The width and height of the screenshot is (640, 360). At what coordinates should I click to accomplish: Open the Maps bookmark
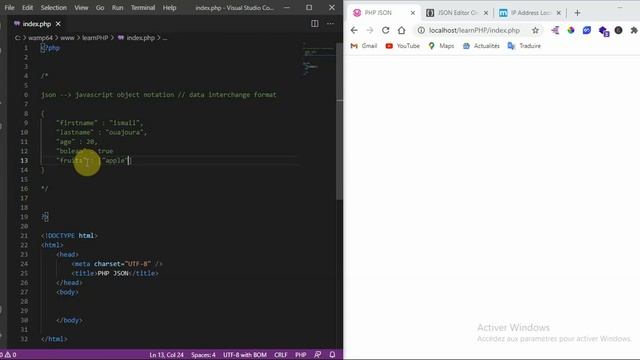coord(441,46)
